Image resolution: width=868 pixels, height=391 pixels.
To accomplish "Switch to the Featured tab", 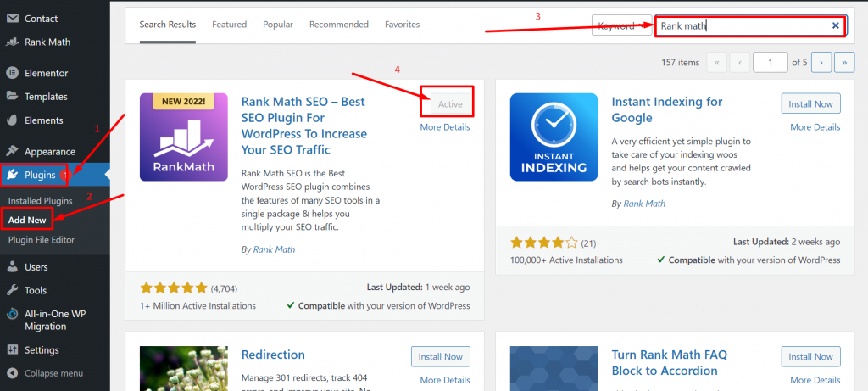I will click(x=229, y=25).
